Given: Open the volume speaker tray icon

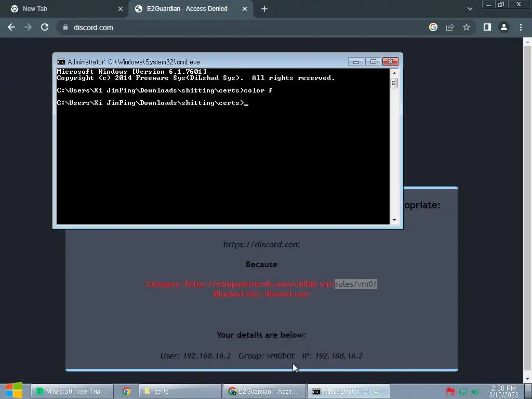Looking at the screenshot, I should coord(475,392).
